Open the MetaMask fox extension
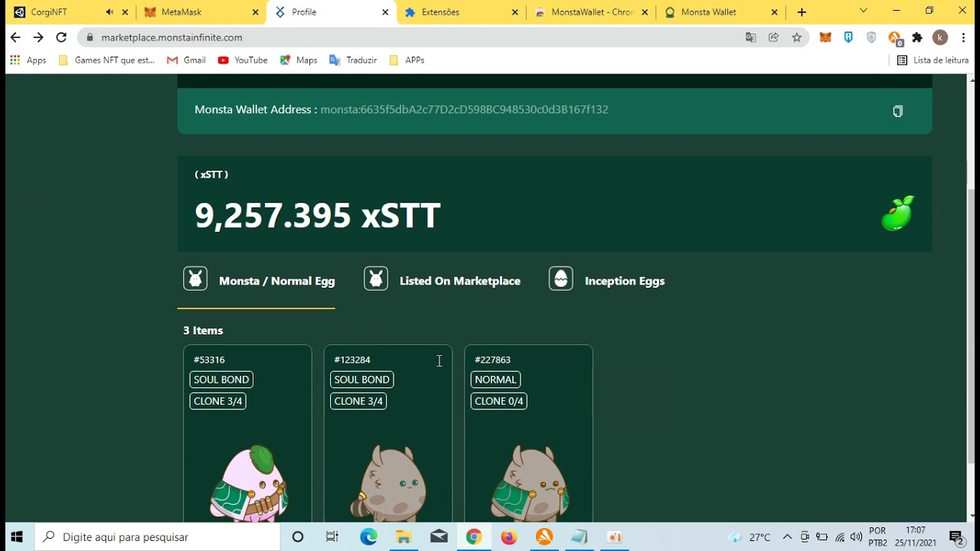 click(x=825, y=37)
